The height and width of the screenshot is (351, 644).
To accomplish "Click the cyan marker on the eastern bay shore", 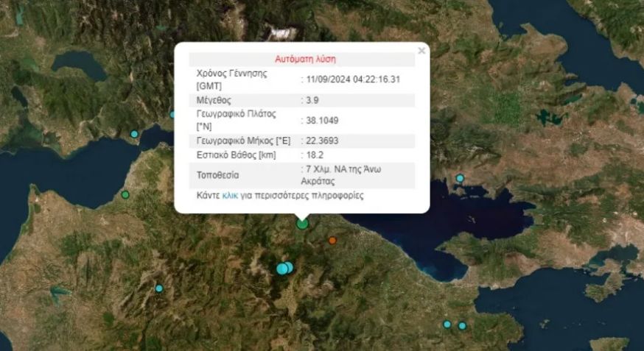I will click(460, 178).
